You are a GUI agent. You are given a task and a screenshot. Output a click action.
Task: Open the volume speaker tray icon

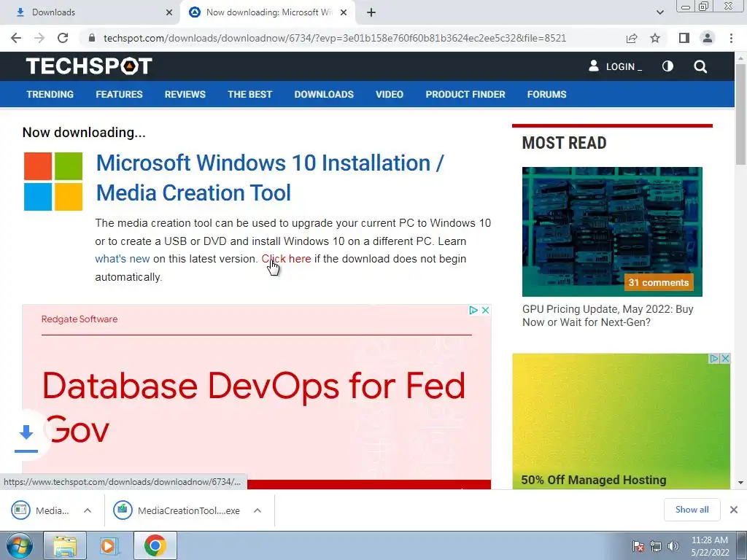(x=673, y=546)
